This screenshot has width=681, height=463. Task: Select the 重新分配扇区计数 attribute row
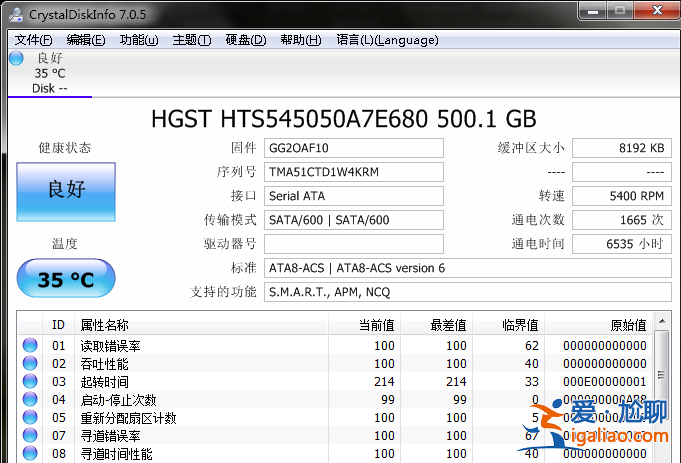[335, 417]
